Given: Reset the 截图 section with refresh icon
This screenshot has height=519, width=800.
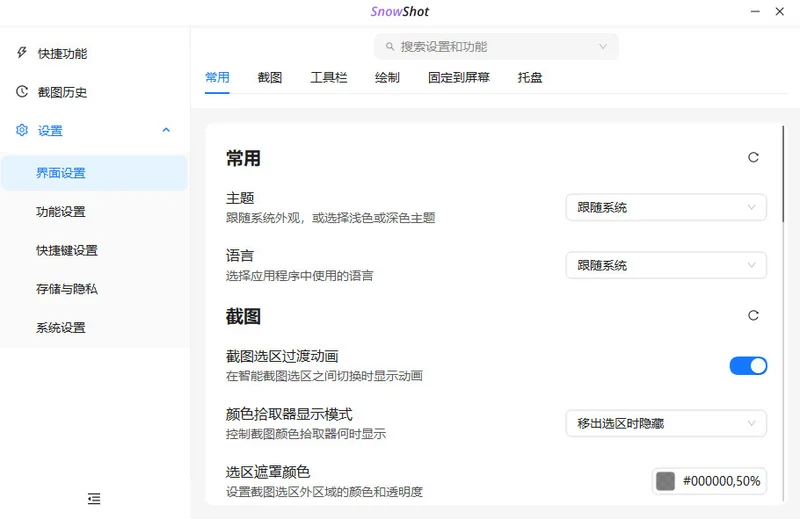Looking at the screenshot, I should 753,315.
